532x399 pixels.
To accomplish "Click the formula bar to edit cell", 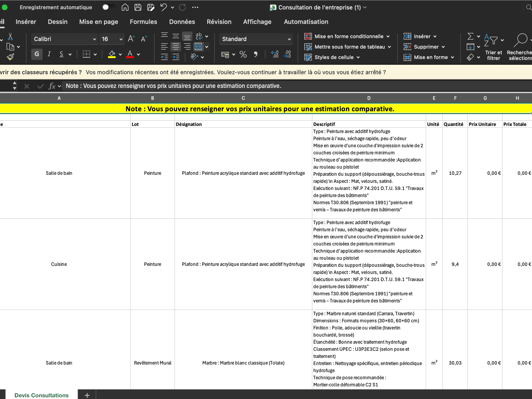I will click(x=216, y=86).
